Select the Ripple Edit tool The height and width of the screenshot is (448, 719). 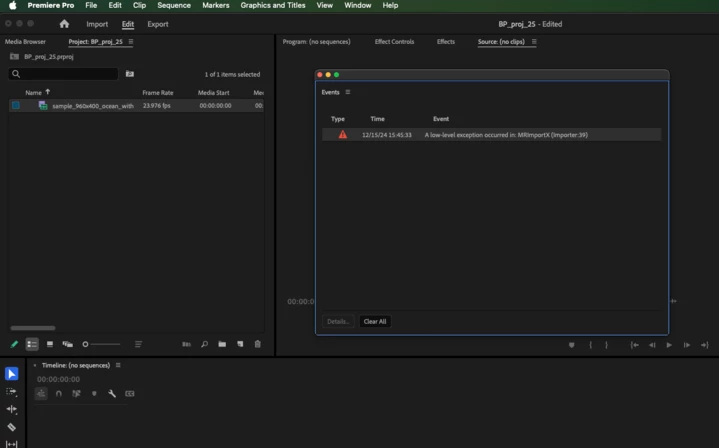click(x=11, y=409)
